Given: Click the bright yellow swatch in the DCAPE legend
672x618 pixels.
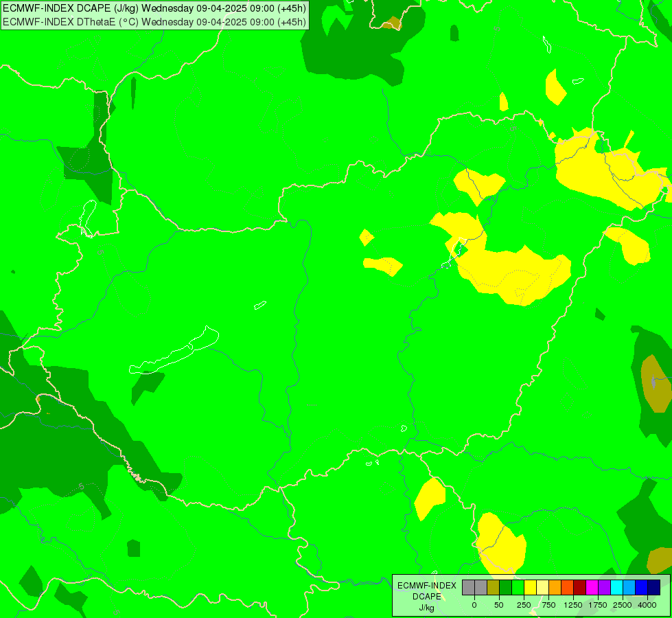Looking at the screenshot, I should click(x=530, y=588).
